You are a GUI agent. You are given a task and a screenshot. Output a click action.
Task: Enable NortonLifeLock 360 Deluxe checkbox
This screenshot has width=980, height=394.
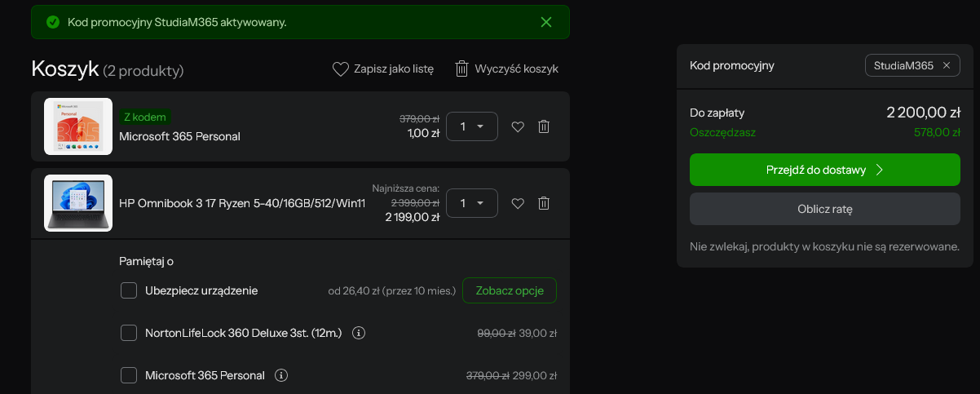129,333
